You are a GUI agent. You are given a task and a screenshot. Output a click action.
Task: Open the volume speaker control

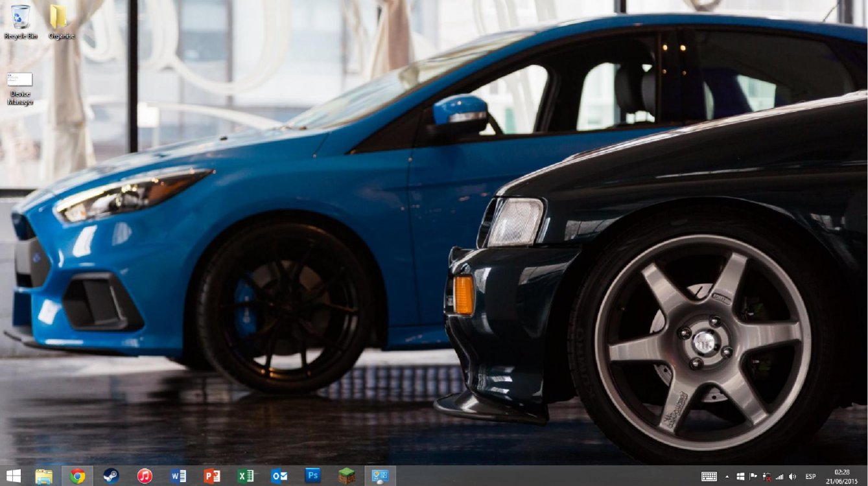792,476
